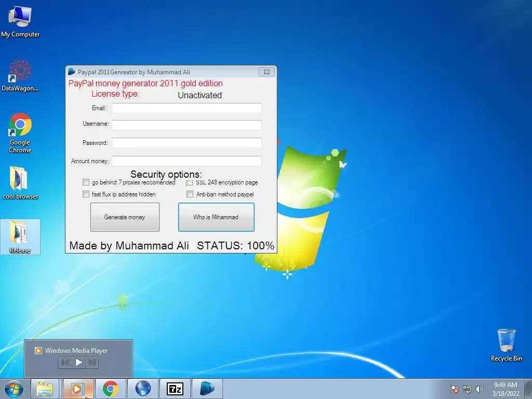Viewport: 532px width, 399px height.
Task: Click the STATUS: 100% text
Action: click(x=235, y=246)
